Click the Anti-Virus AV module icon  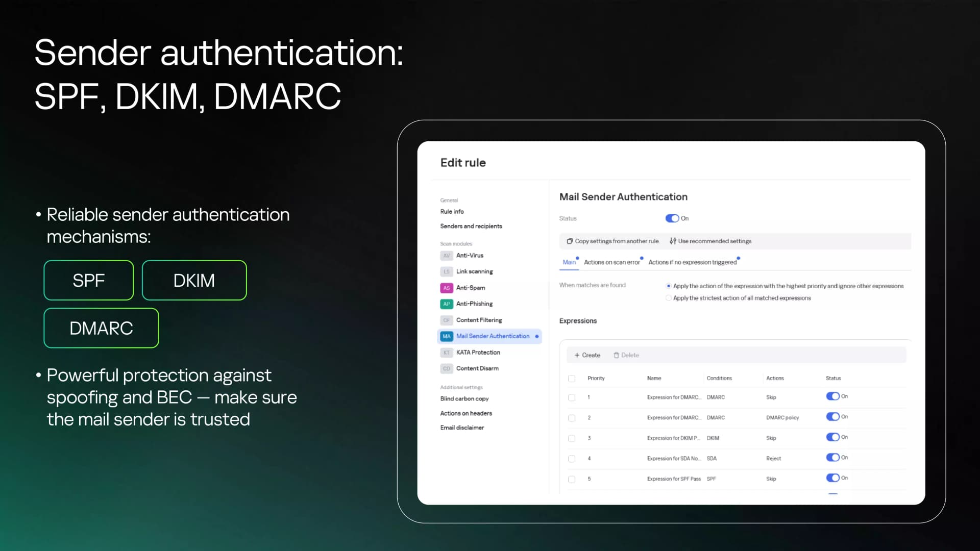(x=447, y=256)
